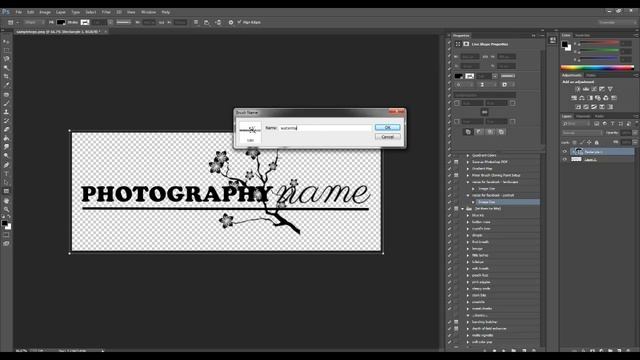
Task: Open the gear settings in options bar
Action: tap(231, 22)
